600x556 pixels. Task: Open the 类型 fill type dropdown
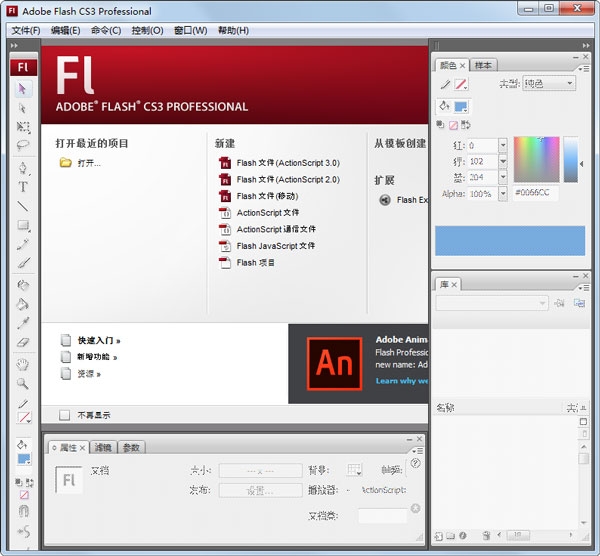548,84
